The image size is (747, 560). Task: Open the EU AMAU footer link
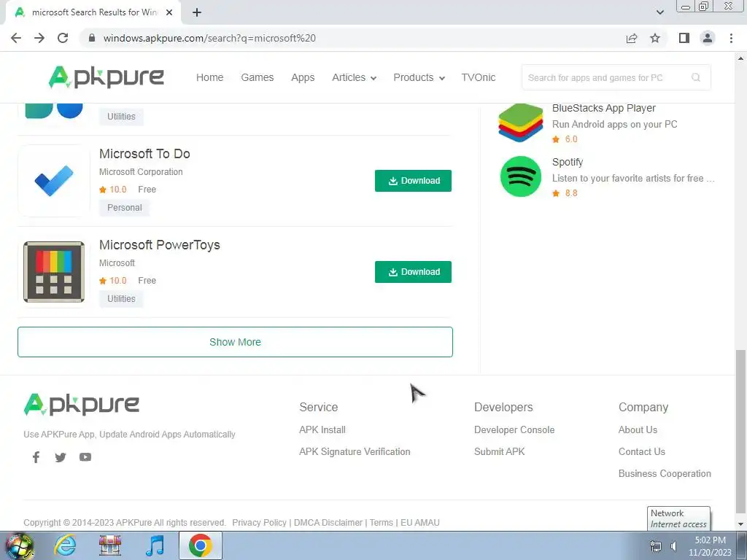pos(420,522)
